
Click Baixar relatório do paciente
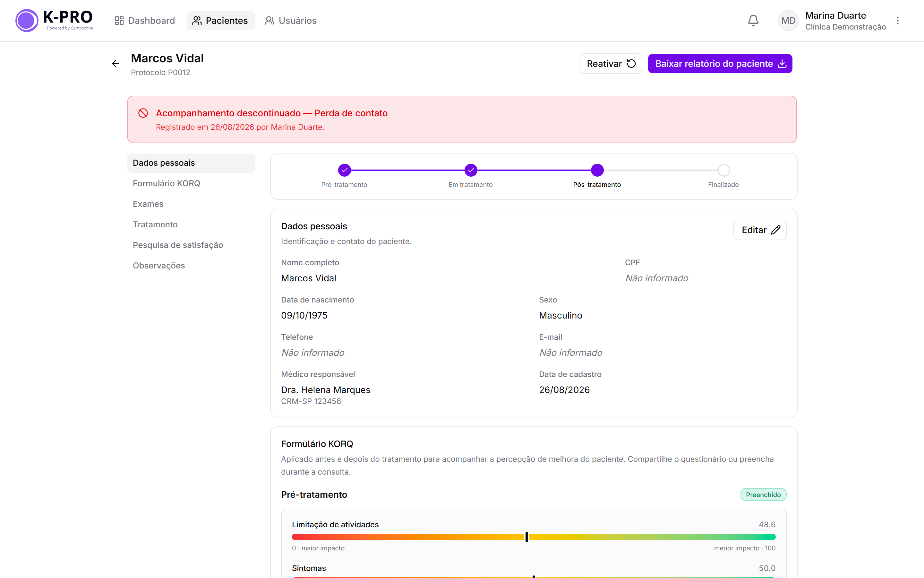click(x=720, y=64)
